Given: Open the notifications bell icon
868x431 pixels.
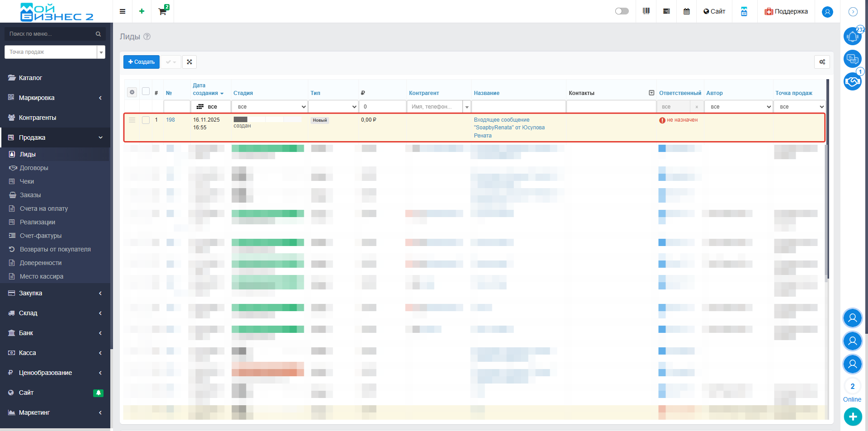Looking at the screenshot, I should pyautogui.click(x=852, y=36).
